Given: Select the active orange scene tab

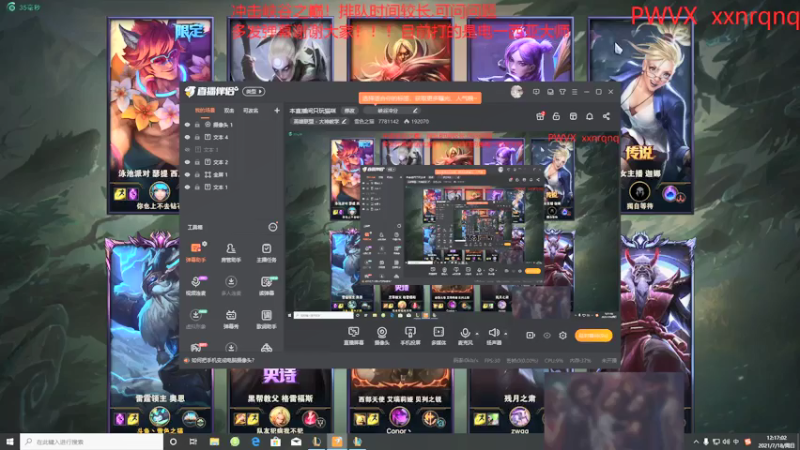Looking at the screenshot, I should click(205, 111).
